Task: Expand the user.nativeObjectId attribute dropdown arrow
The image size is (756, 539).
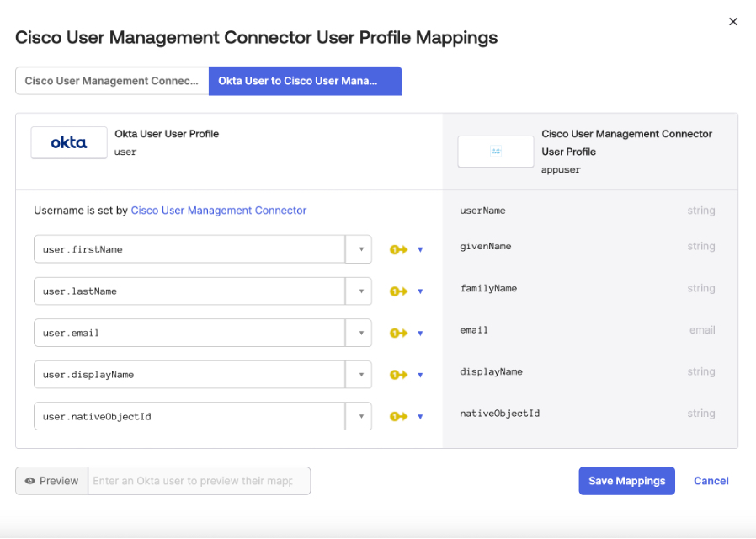Action: (359, 416)
